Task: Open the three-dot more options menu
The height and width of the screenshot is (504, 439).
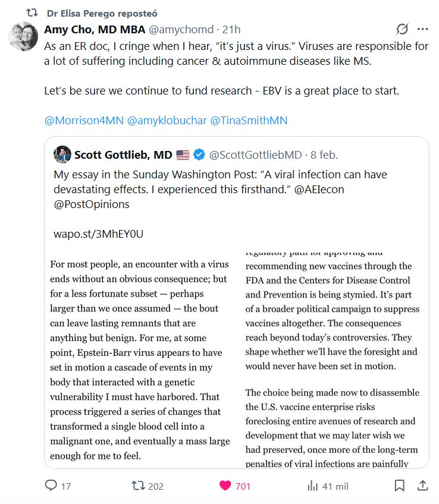Action: (422, 29)
